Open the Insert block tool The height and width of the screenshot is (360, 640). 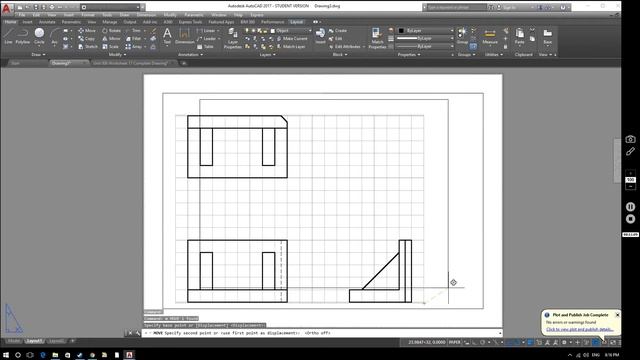320,36
